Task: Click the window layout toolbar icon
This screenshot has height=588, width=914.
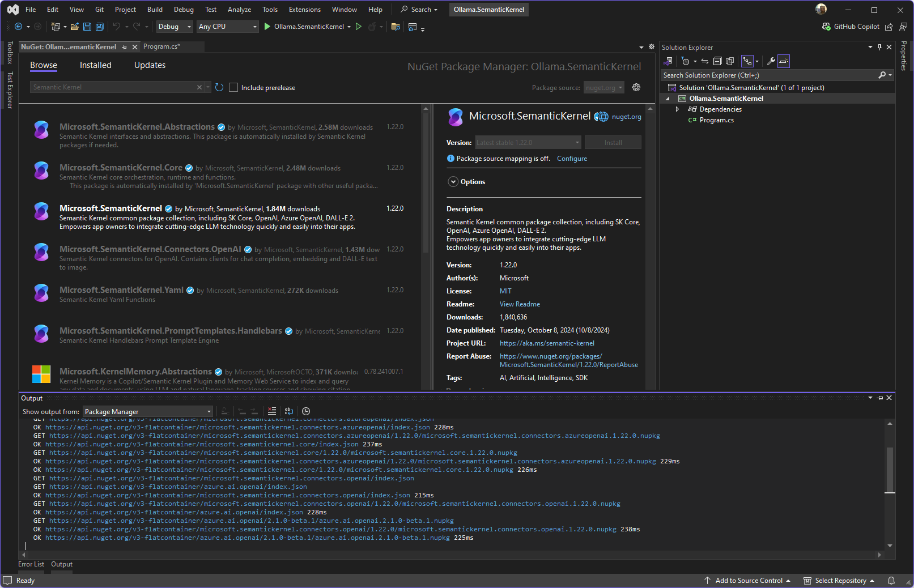Action: (413, 27)
